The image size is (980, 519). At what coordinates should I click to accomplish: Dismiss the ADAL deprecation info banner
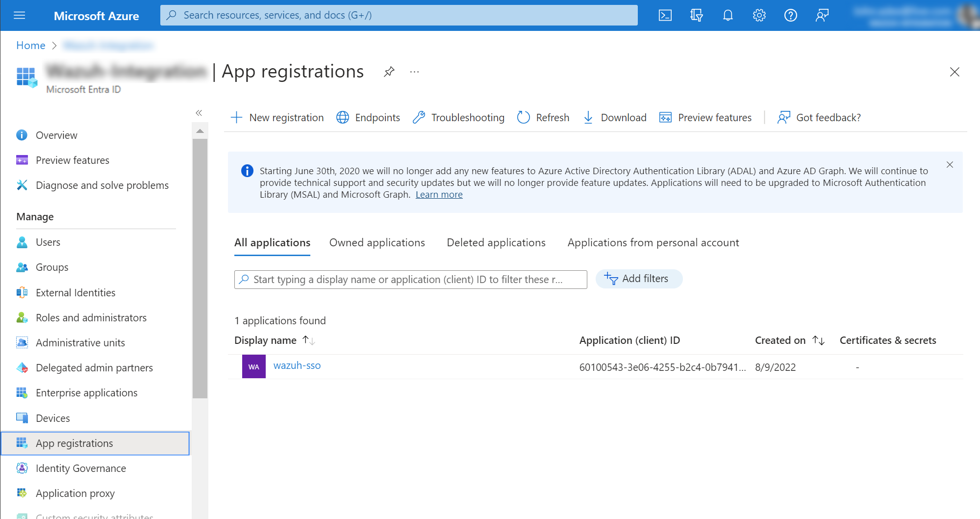(950, 165)
